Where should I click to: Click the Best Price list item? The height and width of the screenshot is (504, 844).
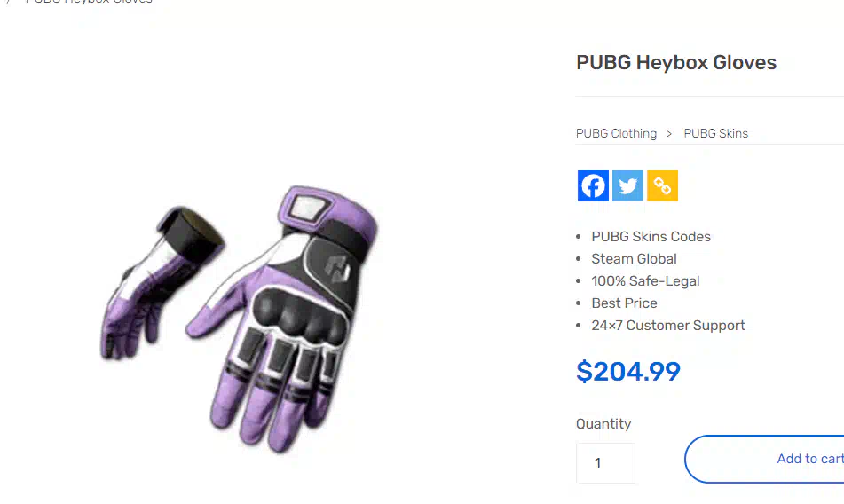click(x=625, y=303)
